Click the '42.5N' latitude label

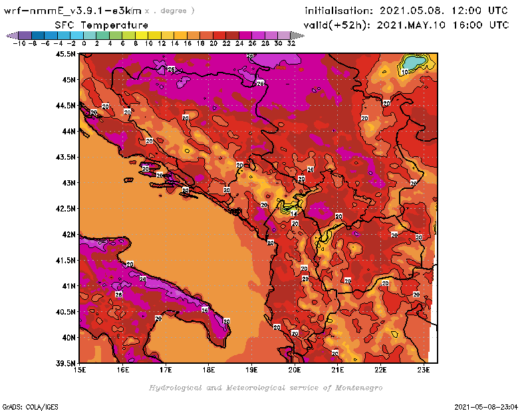[65, 209]
